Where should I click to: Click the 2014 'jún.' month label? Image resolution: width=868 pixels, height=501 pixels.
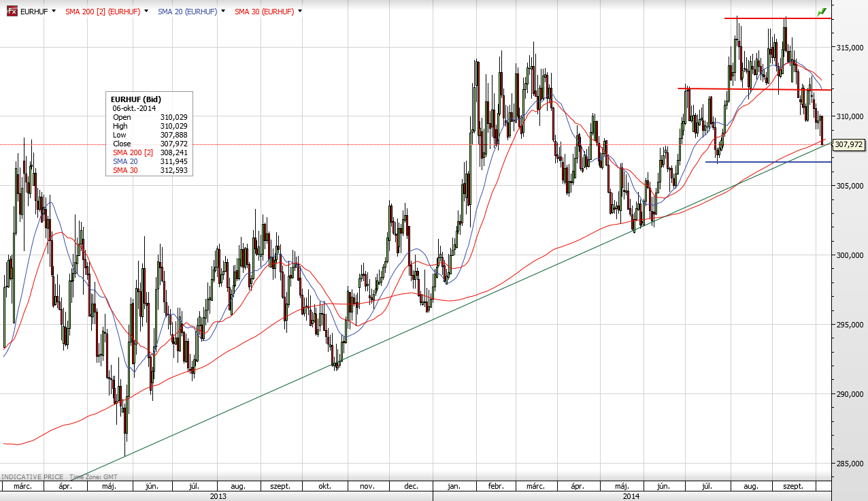pos(663,487)
